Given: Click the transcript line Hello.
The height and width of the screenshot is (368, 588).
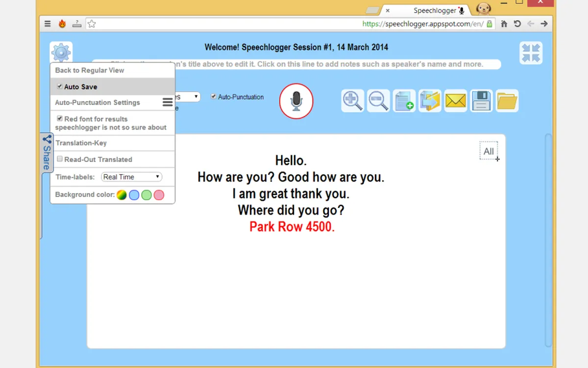Looking at the screenshot, I should (291, 160).
